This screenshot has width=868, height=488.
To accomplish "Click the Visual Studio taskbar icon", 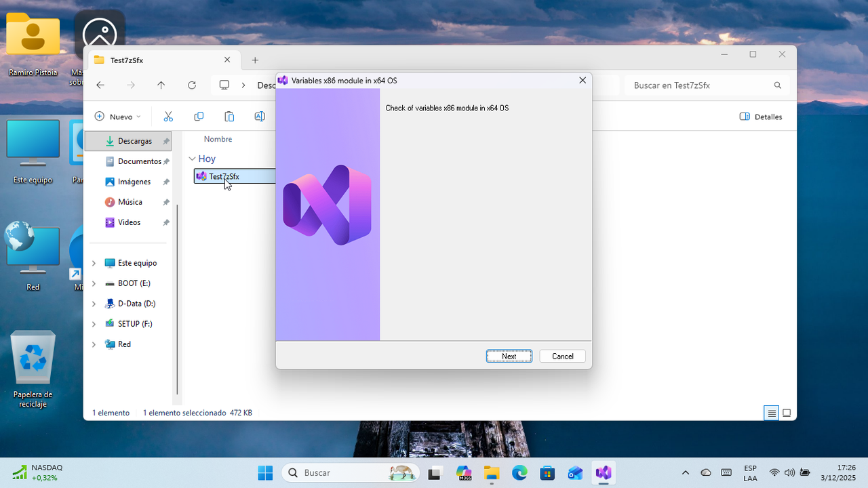I will pos(603,472).
